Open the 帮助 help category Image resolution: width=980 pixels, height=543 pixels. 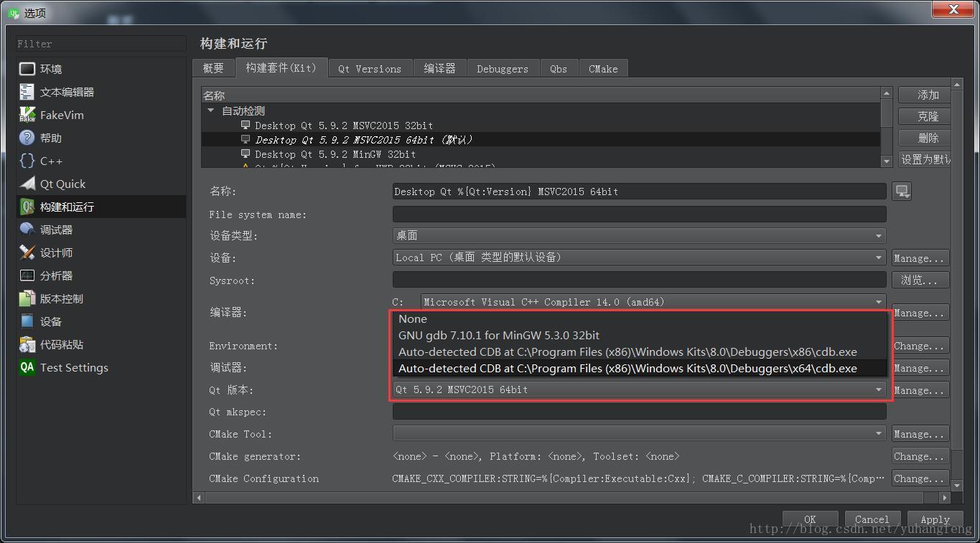pyautogui.click(x=101, y=138)
